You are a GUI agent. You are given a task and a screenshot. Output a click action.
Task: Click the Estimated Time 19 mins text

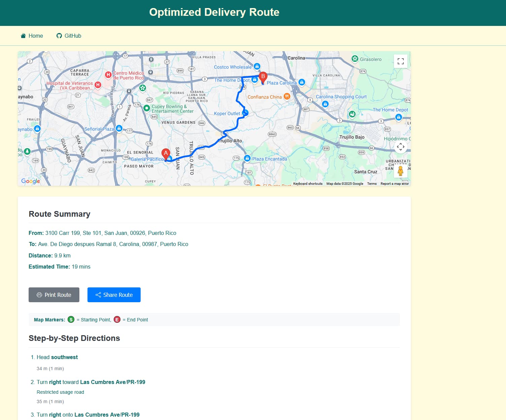point(60,267)
